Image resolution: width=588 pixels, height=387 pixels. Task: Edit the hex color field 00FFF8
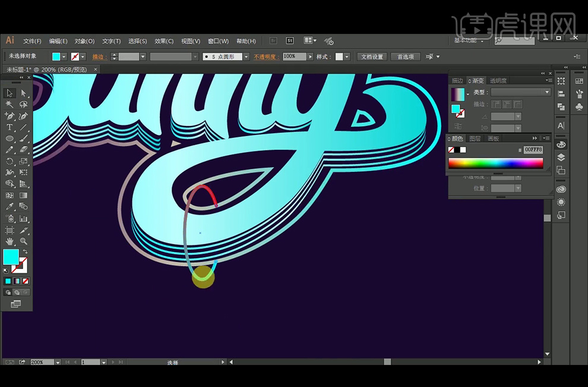tap(533, 150)
